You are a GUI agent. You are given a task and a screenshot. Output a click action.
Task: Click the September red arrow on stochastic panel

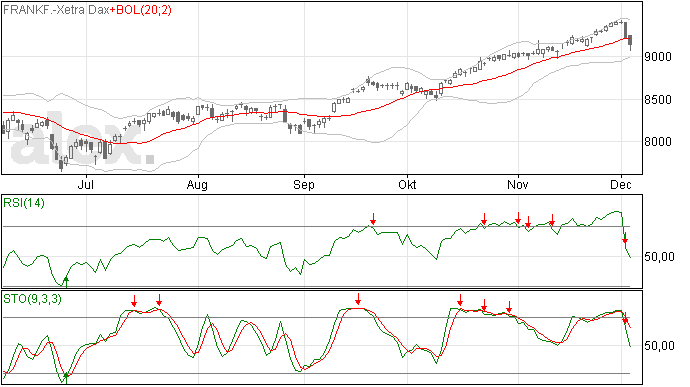[x=358, y=299]
